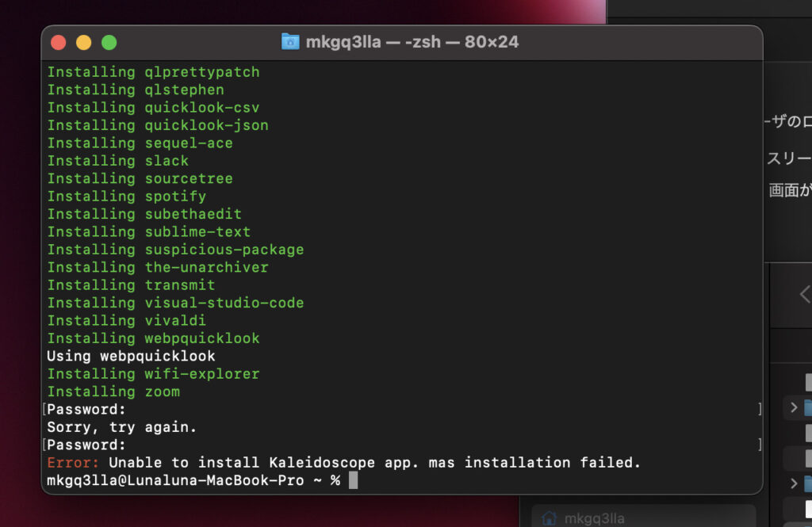Click the line 'Installing sourcetree'
812x527 pixels.
[x=140, y=178]
